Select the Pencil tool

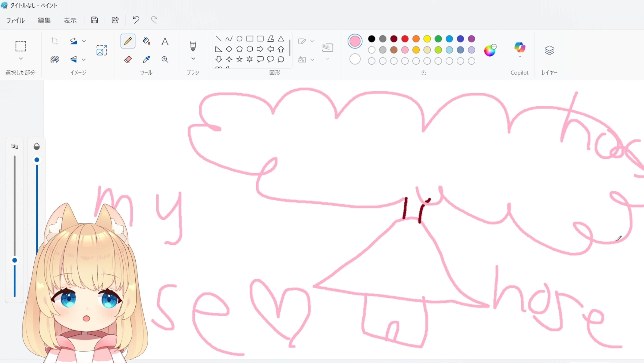click(128, 41)
